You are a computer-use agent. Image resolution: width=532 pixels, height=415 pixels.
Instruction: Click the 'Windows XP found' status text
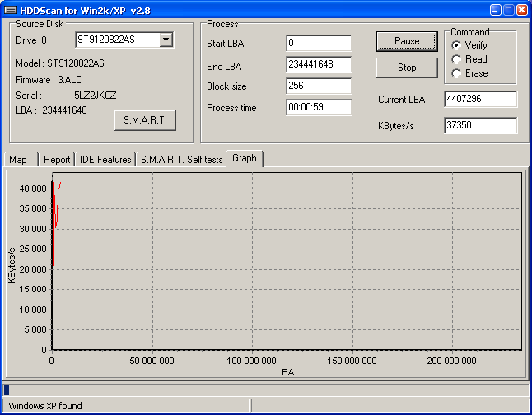(x=45, y=406)
